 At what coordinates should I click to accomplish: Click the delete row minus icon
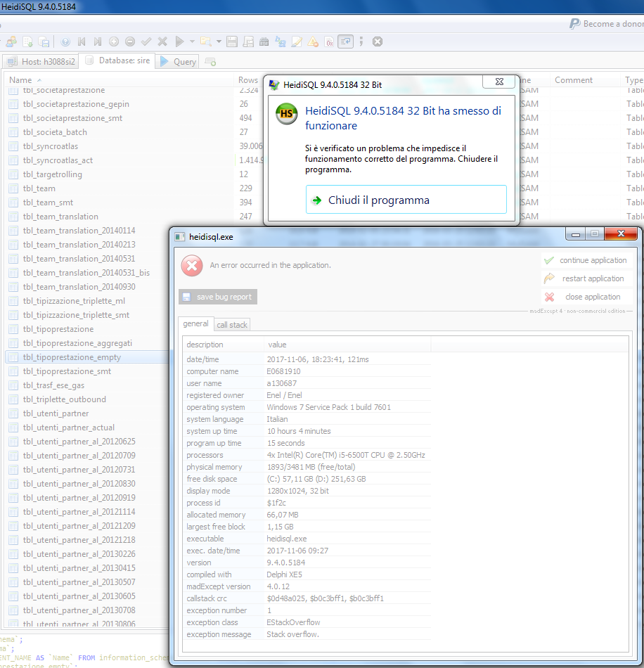tap(130, 41)
